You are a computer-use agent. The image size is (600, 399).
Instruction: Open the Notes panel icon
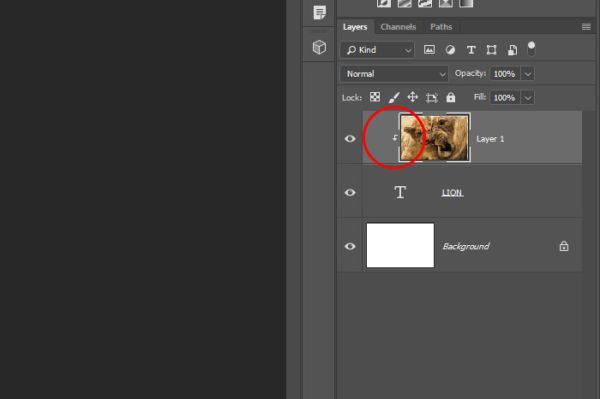319,12
